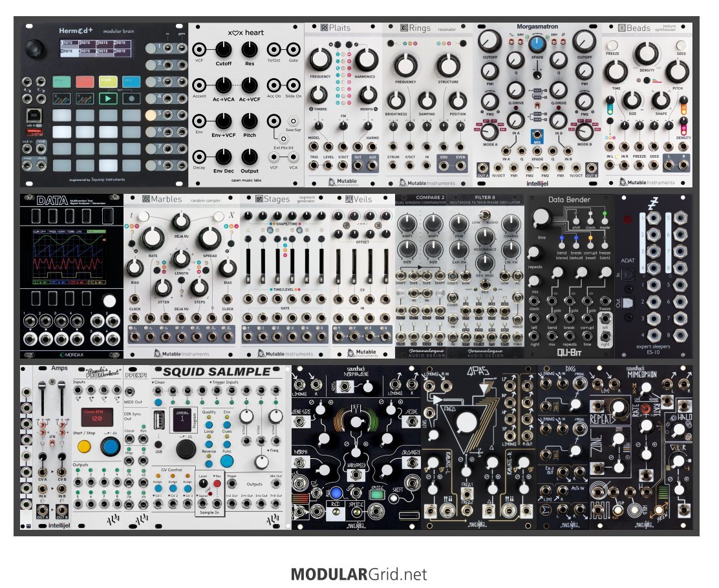
Task: Click the blue encoder on Pamela's PRO Workout
Action: [x=110, y=446]
